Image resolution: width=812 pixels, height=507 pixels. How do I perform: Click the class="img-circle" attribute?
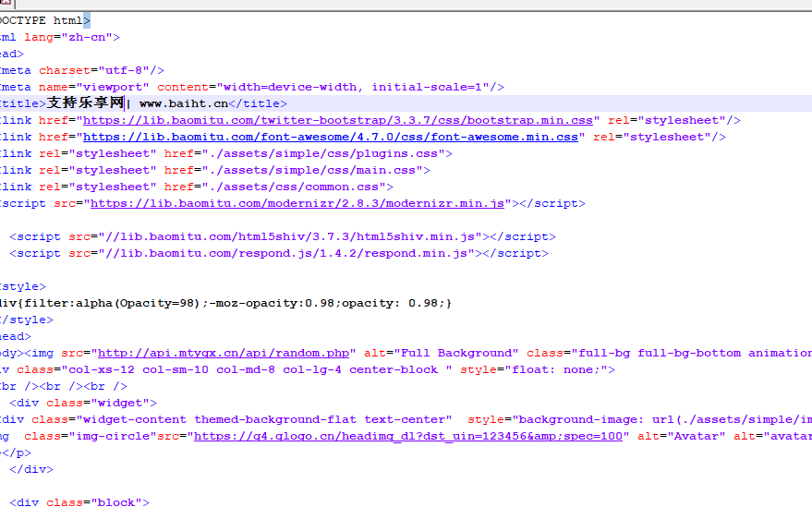click(91, 436)
